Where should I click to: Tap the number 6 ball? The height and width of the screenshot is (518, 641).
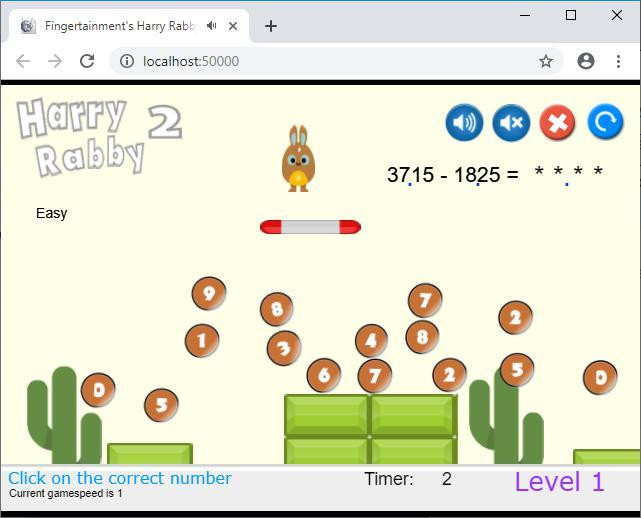[324, 375]
